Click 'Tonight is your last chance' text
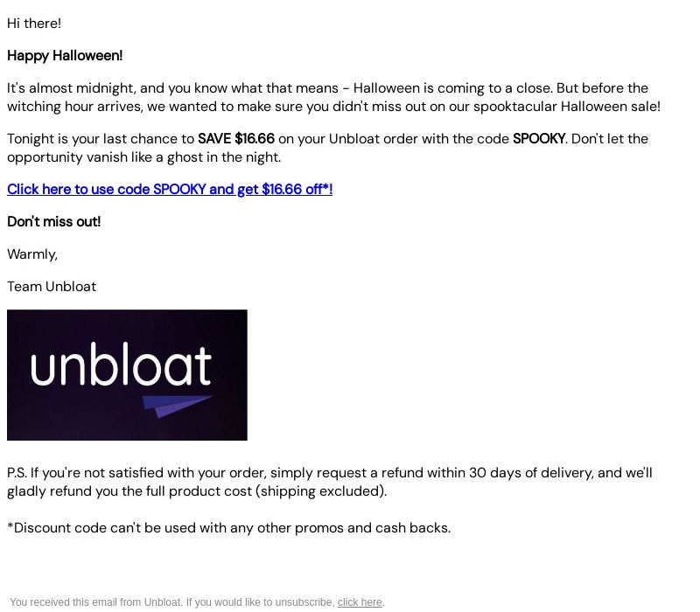The image size is (700, 612). 101,139
